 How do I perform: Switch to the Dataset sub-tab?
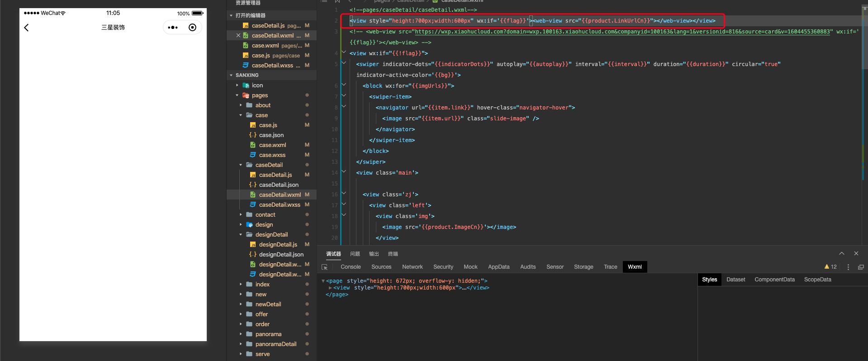[x=736, y=280]
